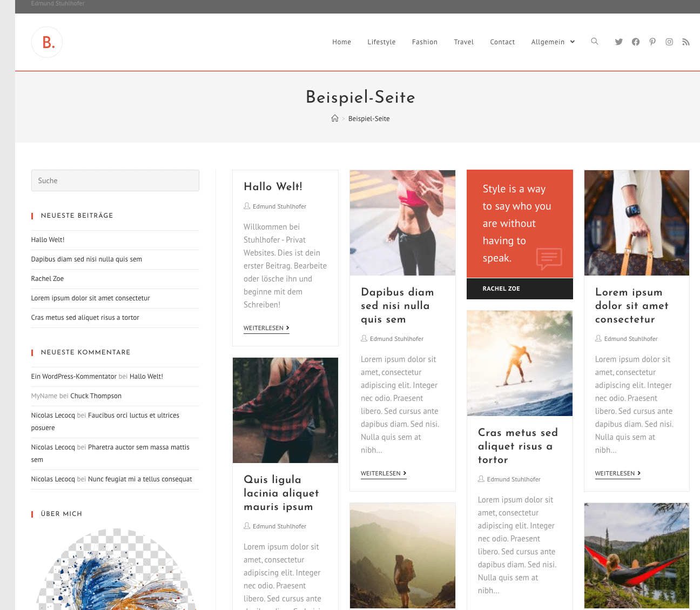
Task: Open the header search magnifier icon
Action: 595,42
